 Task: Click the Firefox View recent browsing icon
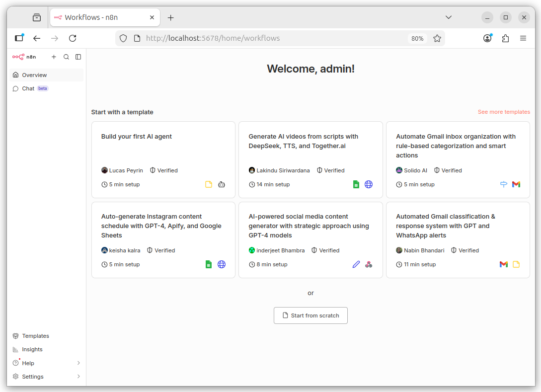pos(37,17)
